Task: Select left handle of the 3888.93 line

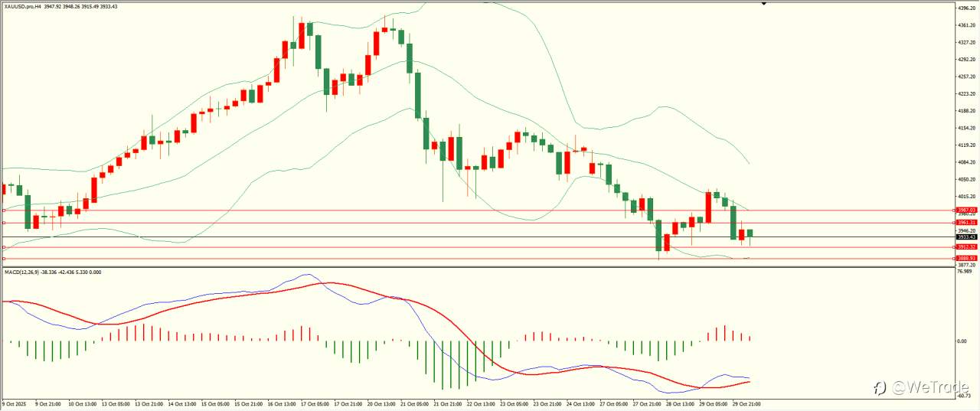Action: [4, 259]
